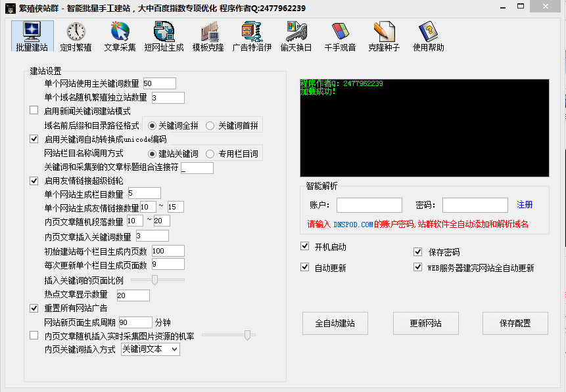The height and width of the screenshot is (392, 566).
Task: Minimize the 繁殖侠站群 window
Action: pyautogui.click(x=503, y=7)
